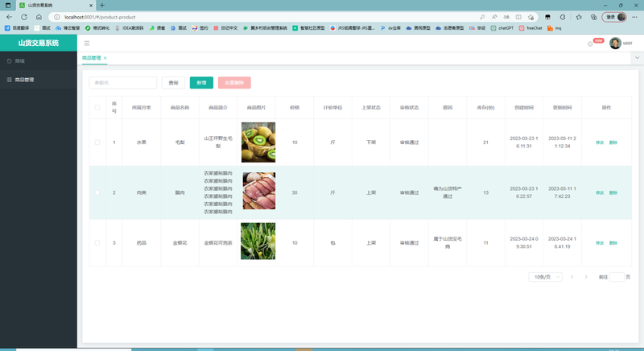Click 修改 link for row 2 腊肉
This screenshot has height=351, width=644.
pos(600,193)
